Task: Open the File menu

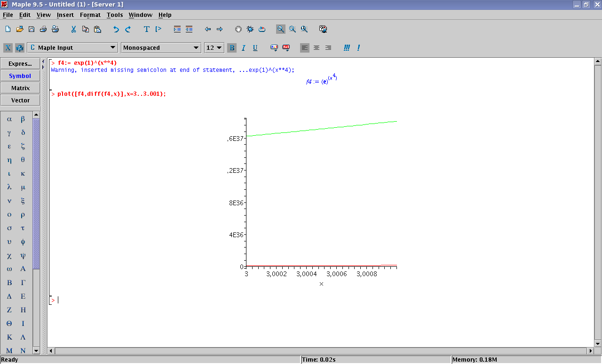Action: coord(8,15)
